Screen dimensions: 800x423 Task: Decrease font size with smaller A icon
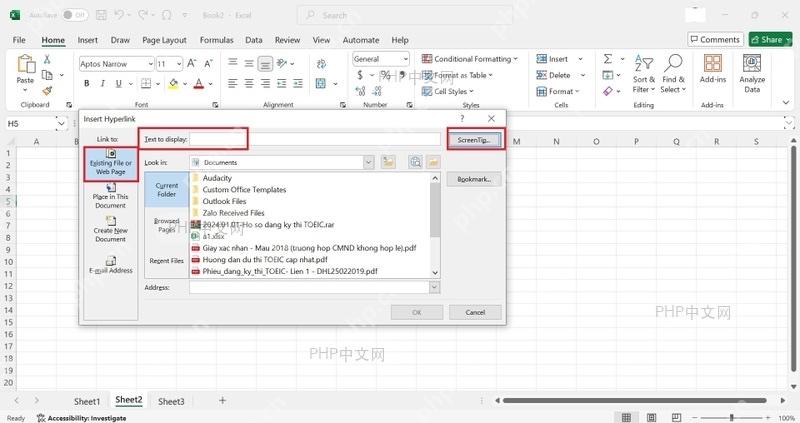[x=208, y=63]
